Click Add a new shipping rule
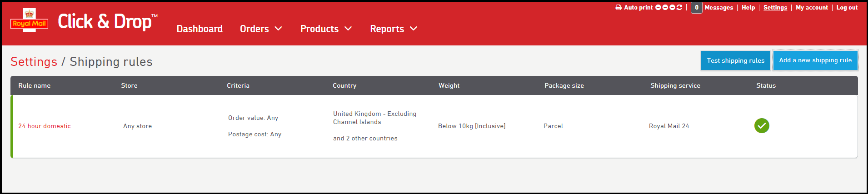 [x=815, y=60]
